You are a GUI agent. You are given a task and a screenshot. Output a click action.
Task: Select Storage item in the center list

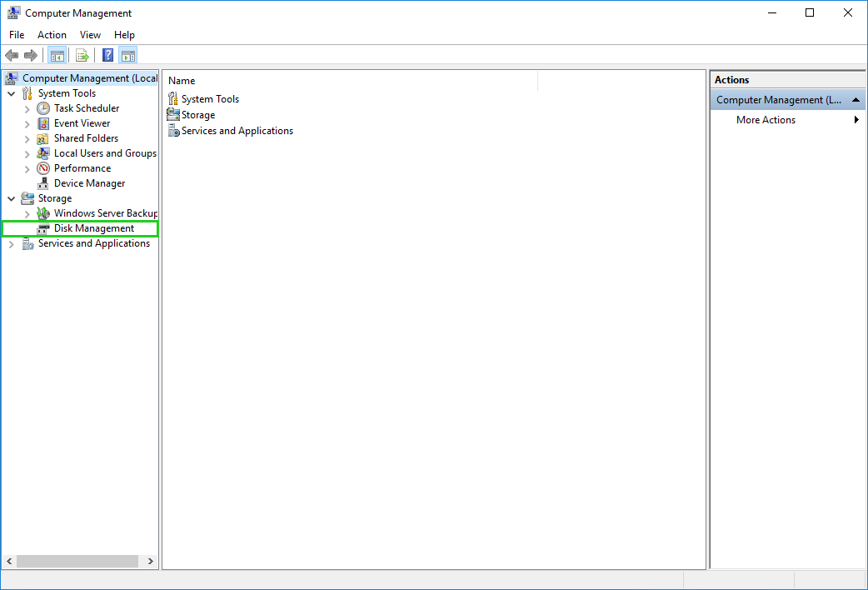pyautogui.click(x=197, y=115)
